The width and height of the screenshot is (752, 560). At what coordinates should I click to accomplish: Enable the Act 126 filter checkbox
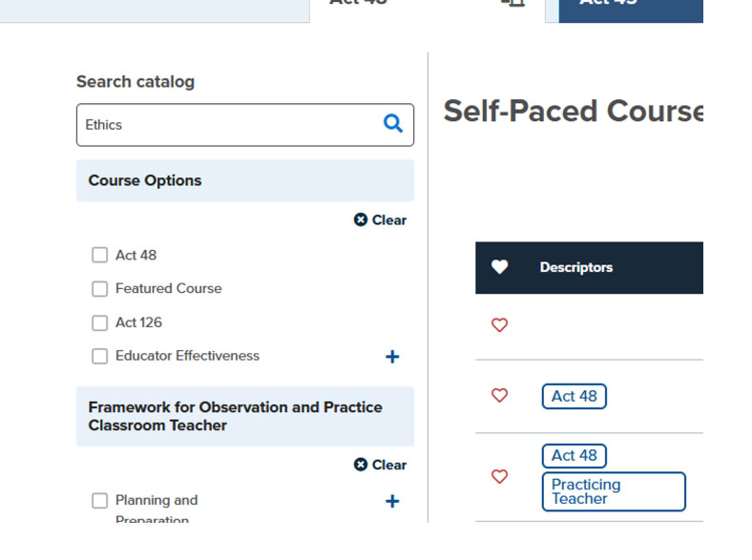pyautogui.click(x=99, y=322)
